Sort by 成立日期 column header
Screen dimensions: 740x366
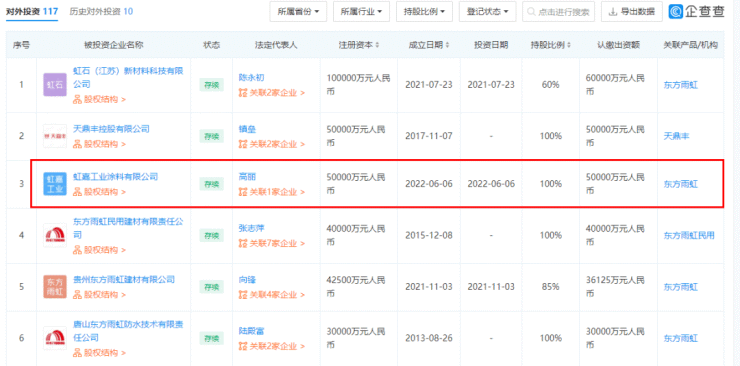click(429, 45)
